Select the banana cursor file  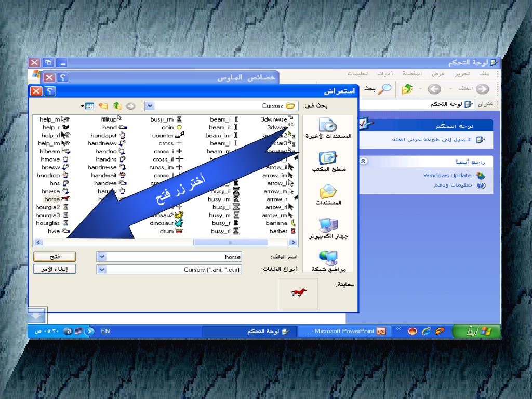click(x=280, y=223)
